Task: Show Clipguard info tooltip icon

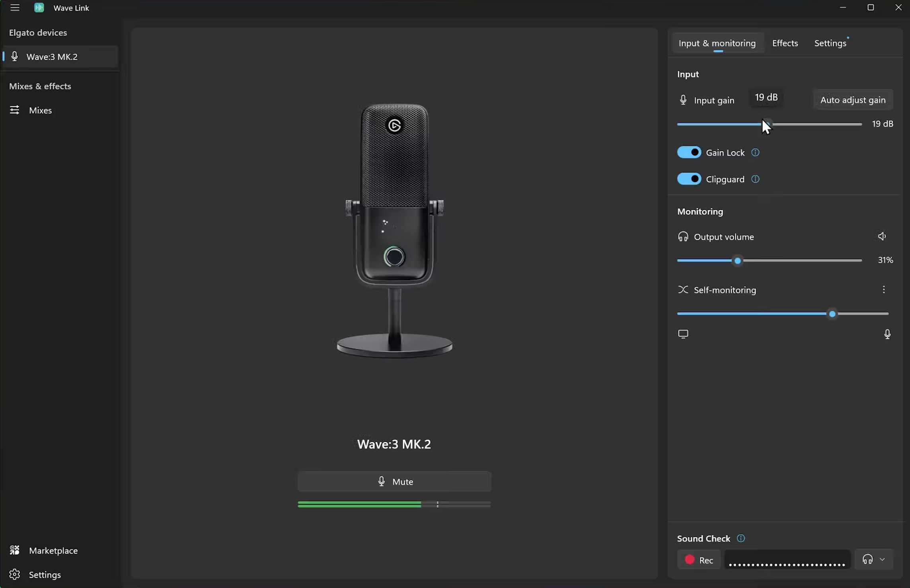Action: [755, 179]
